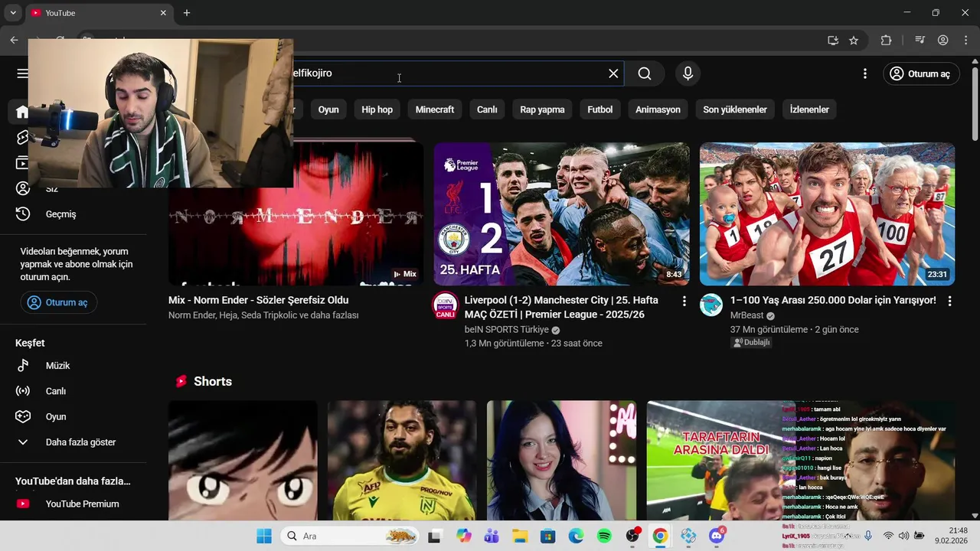Image resolution: width=980 pixels, height=551 pixels.
Task: Click the install app icon in address bar
Action: point(833,41)
